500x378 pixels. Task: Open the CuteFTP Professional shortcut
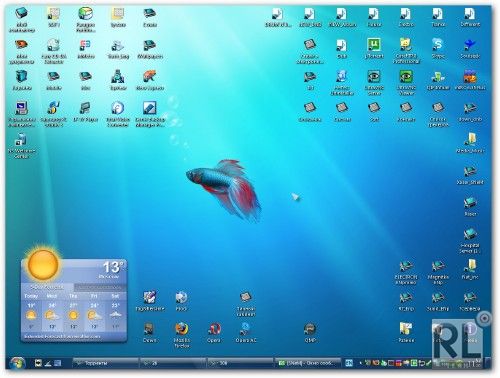(406, 50)
